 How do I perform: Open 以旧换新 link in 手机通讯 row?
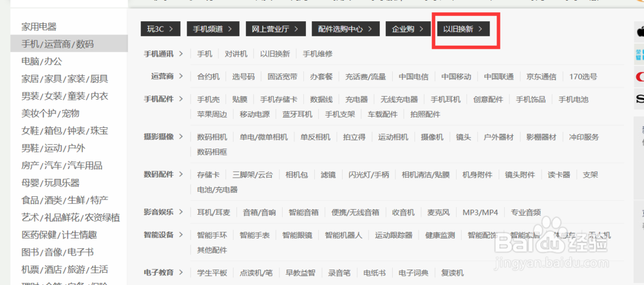(x=275, y=54)
